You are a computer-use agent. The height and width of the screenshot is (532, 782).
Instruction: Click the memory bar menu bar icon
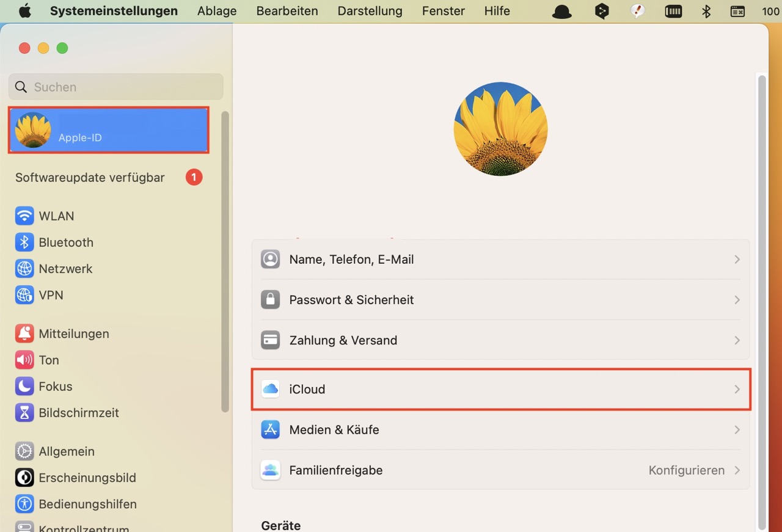673,11
